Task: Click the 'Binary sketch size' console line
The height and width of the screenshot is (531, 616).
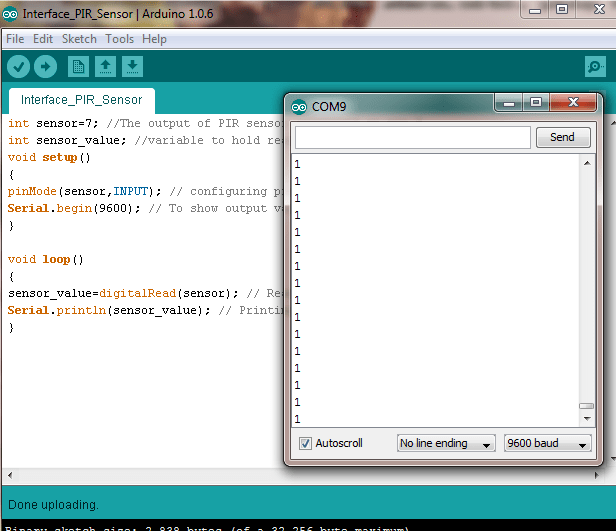Action: [207, 528]
